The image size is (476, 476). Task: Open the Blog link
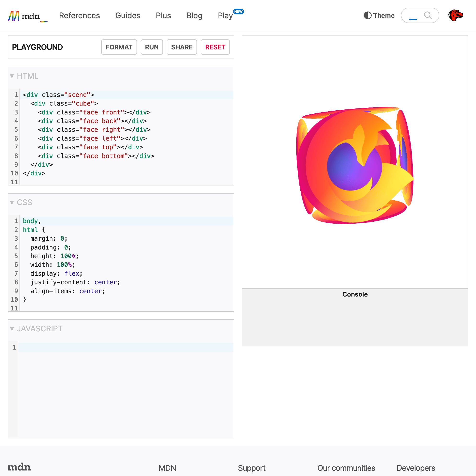[194, 16]
